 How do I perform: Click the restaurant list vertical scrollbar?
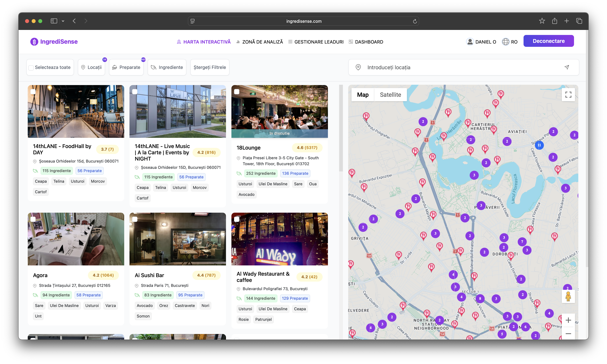coord(341,128)
